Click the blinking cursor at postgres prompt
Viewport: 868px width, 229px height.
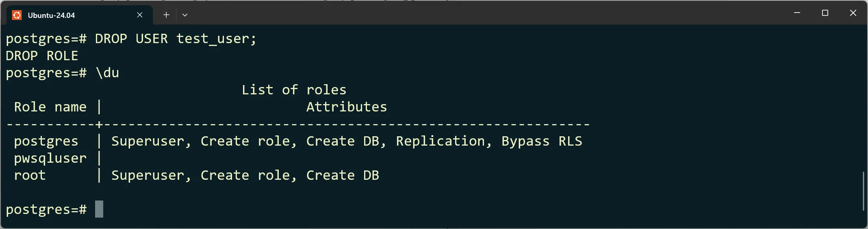point(99,209)
